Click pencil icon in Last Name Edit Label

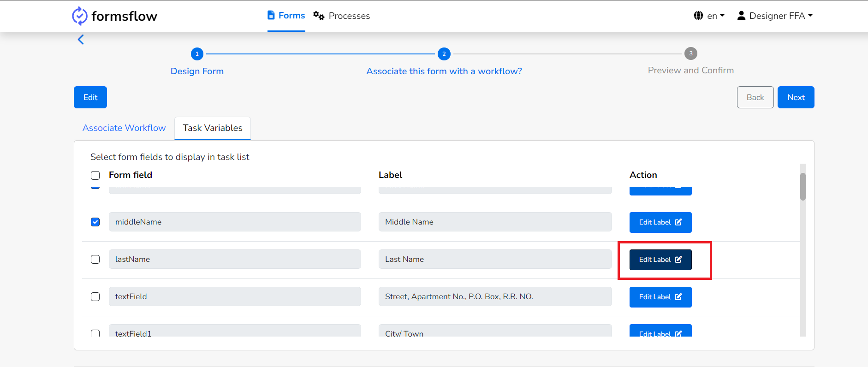pyautogui.click(x=678, y=260)
